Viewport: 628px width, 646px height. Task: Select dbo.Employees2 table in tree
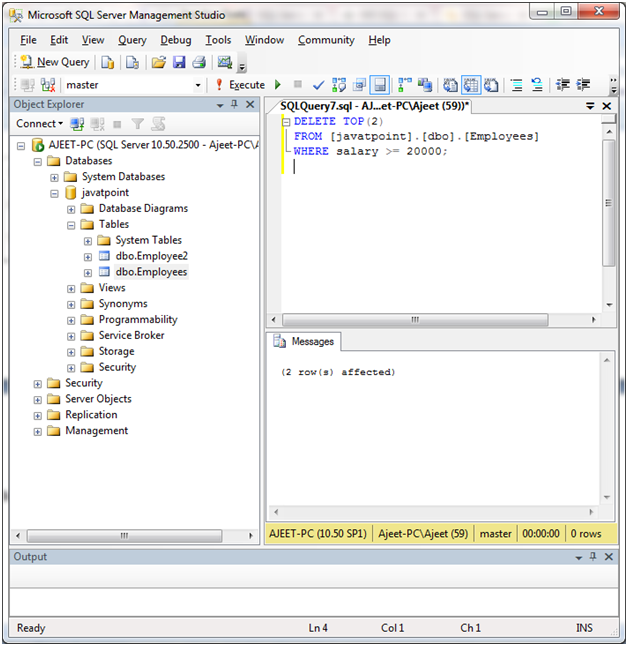(x=151, y=256)
